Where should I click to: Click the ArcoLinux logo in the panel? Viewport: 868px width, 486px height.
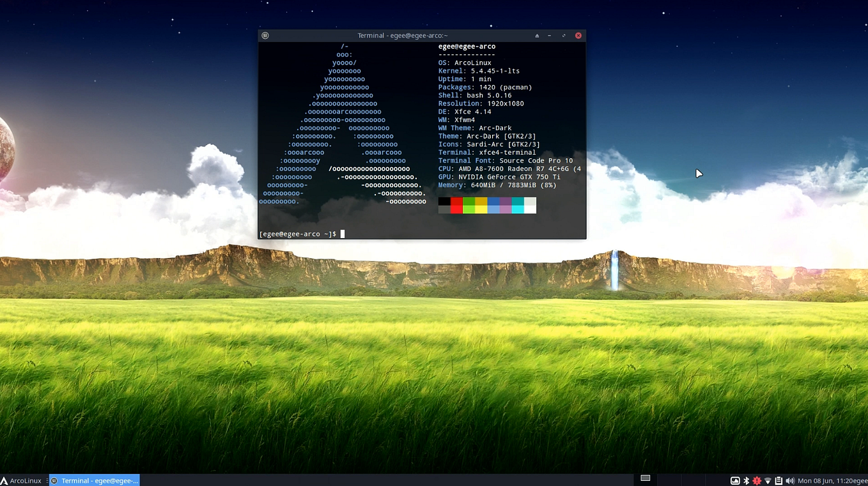(5, 480)
